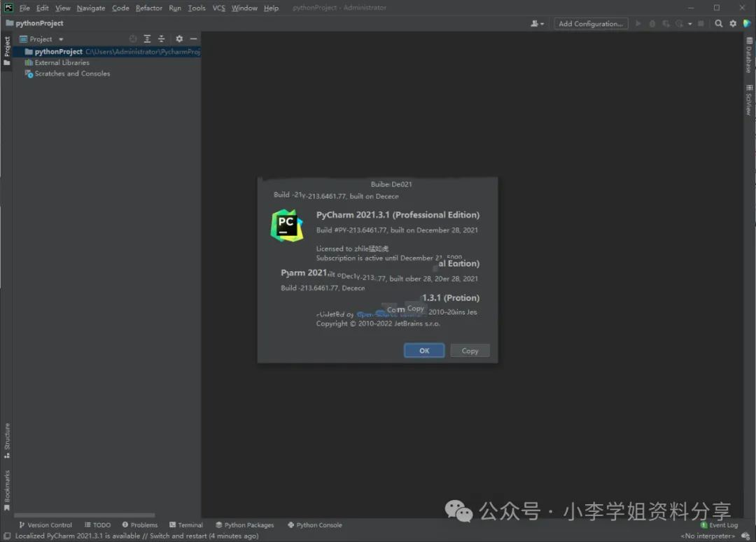
Task: Click the Copy button beside OK
Action: (x=470, y=351)
